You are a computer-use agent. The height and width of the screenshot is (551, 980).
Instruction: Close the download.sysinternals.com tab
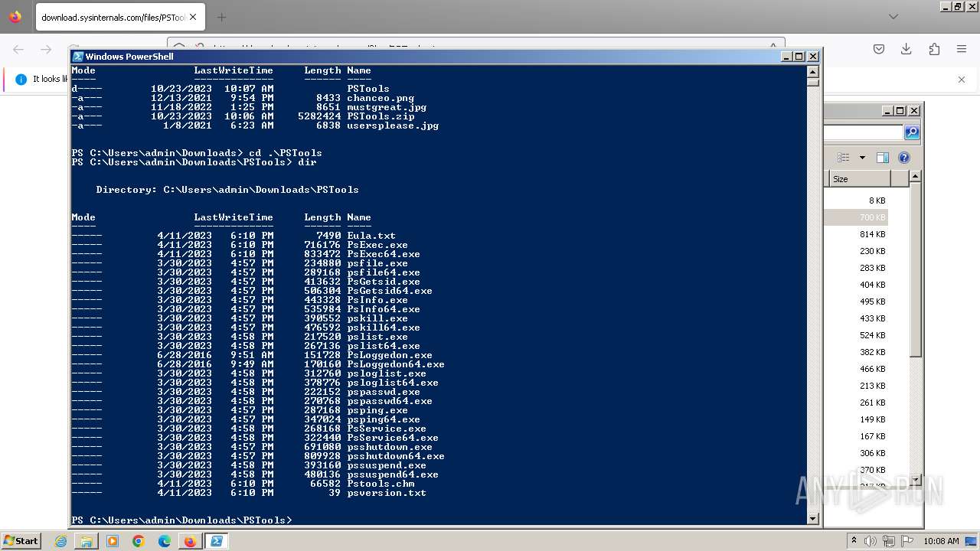[193, 17]
